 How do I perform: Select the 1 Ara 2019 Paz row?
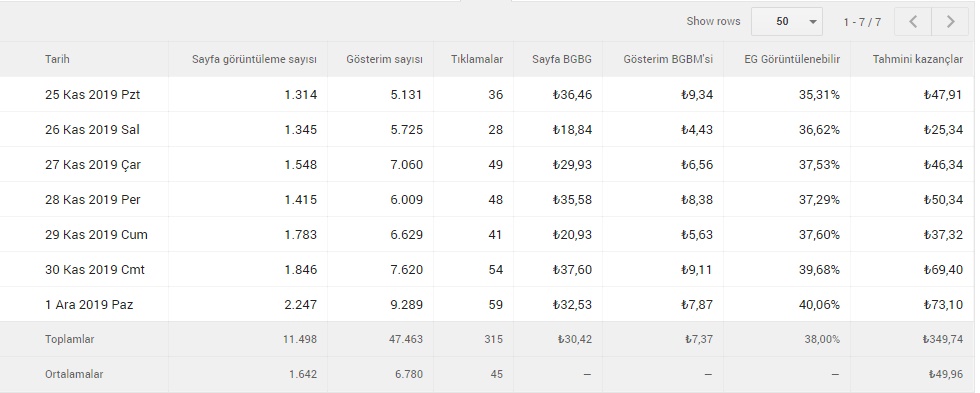tap(488, 305)
